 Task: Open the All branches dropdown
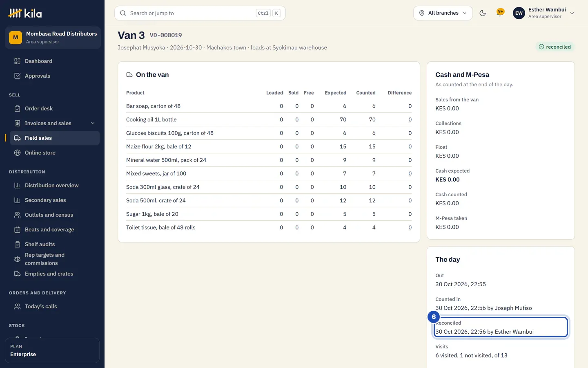point(443,13)
